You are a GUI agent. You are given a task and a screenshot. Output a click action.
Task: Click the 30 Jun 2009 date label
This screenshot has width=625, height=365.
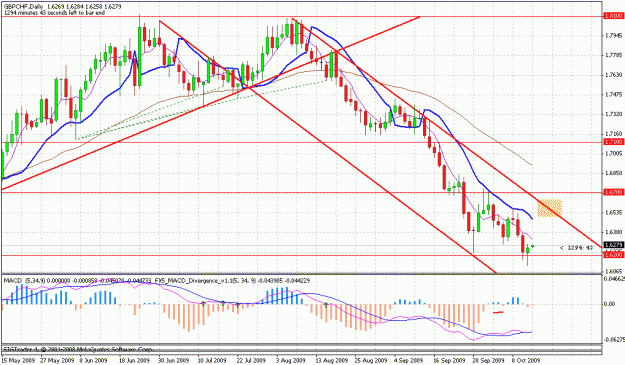click(173, 361)
